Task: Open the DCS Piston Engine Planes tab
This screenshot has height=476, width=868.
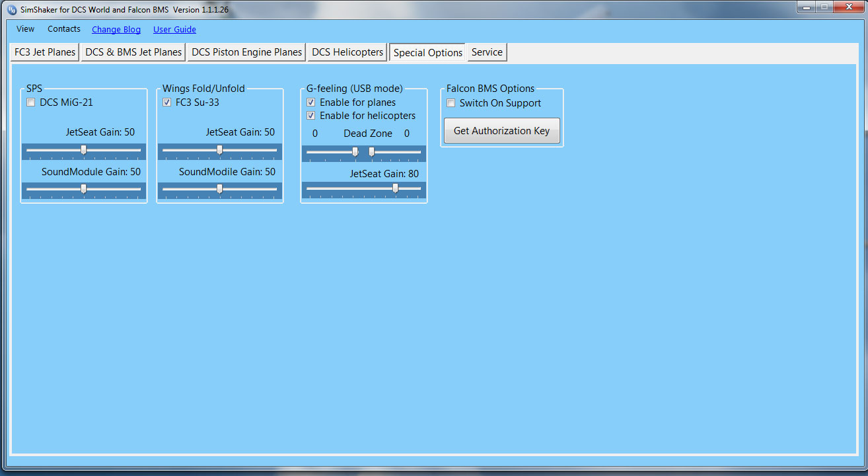Action: tap(246, 52)
